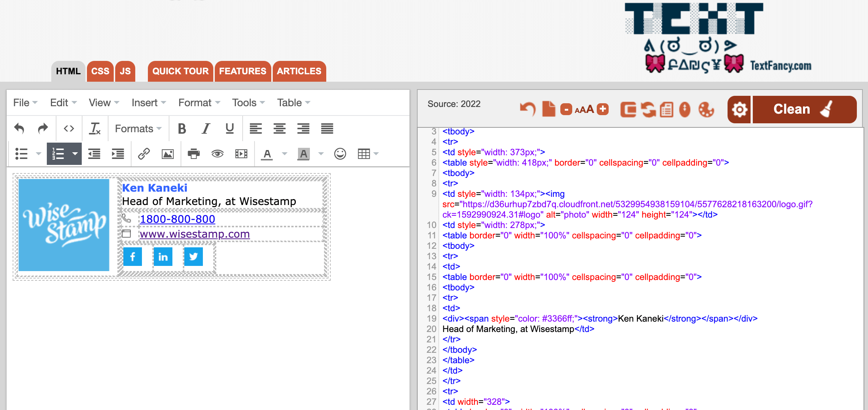The height and width of the screenshot is (410, 868).
Task: Insert a hyperlink
Action: (x=144, y=153)
